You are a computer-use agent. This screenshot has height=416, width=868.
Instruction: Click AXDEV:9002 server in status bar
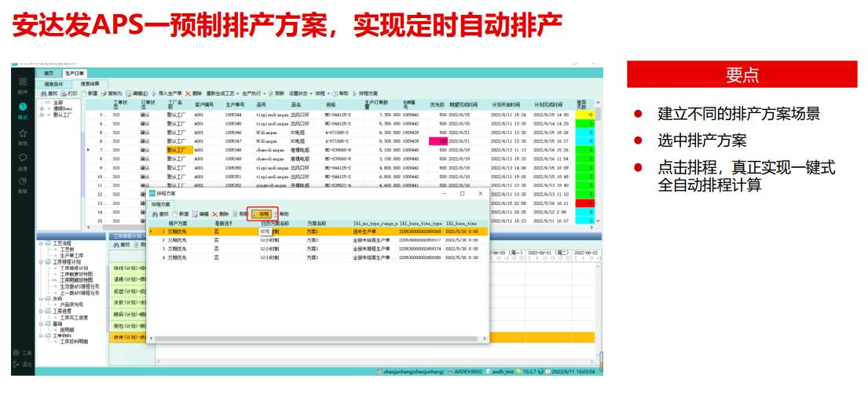point(465,372)
